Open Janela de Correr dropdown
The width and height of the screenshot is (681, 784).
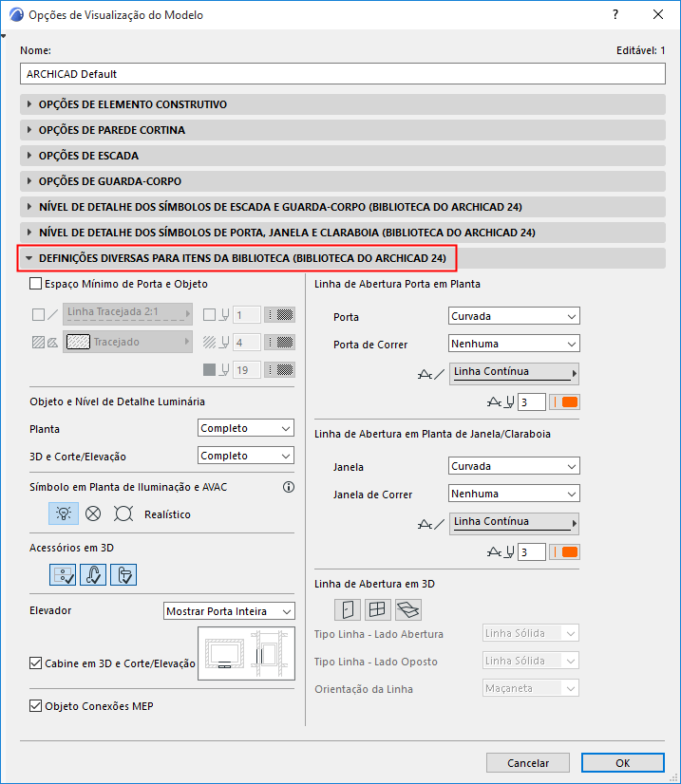click(x=514, y=494)
